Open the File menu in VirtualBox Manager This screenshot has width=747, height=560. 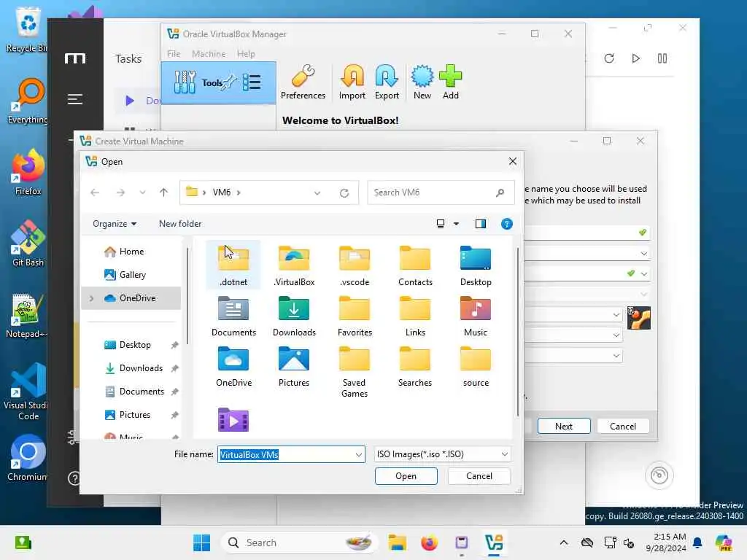(174, 54)
